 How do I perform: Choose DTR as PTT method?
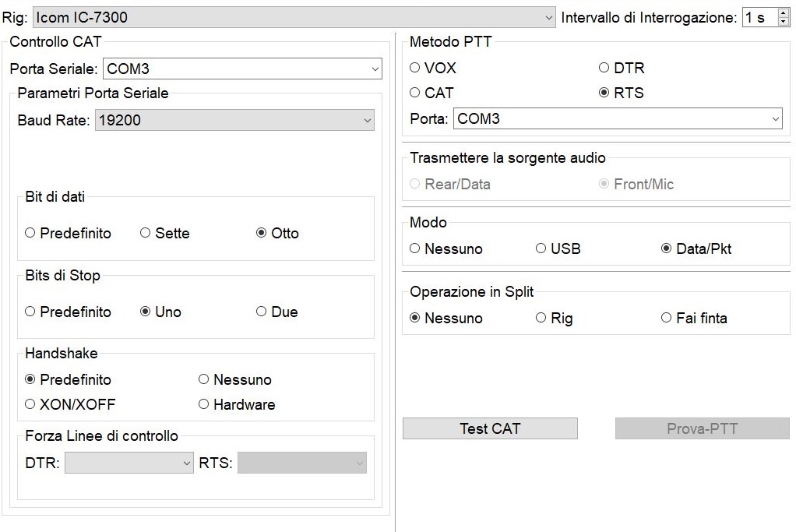tap(604, 68)
